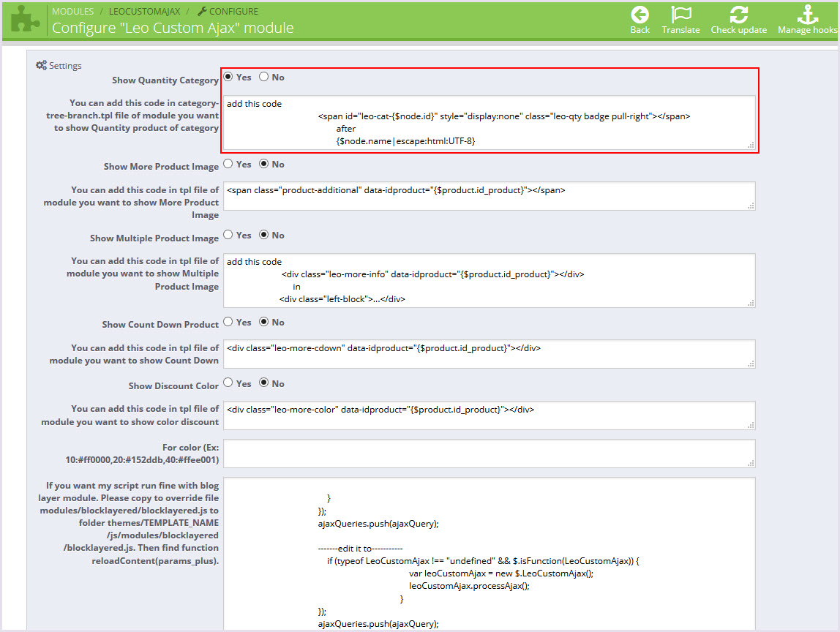Select No for Show Discount Color
The width and height of the screenshot is (840, 632).
pyautogui.click(x=263, y=383)
